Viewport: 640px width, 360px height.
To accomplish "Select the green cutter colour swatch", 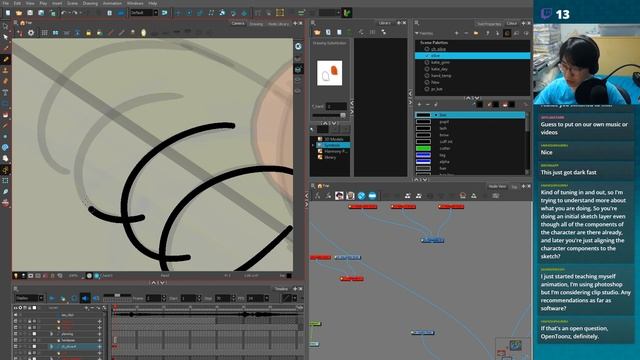I will (x=423, y=148).
